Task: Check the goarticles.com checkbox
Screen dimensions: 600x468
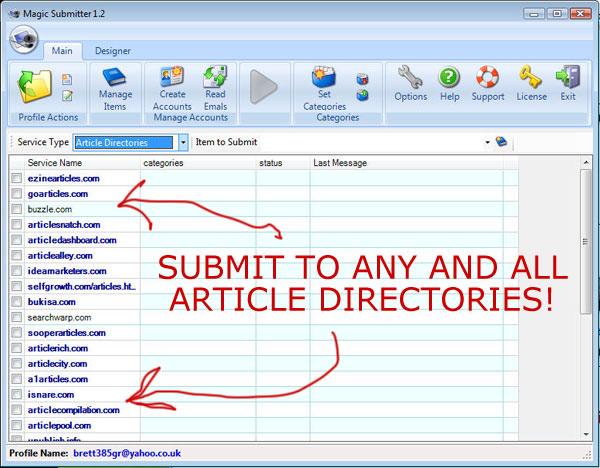Action: click(16, 194)
